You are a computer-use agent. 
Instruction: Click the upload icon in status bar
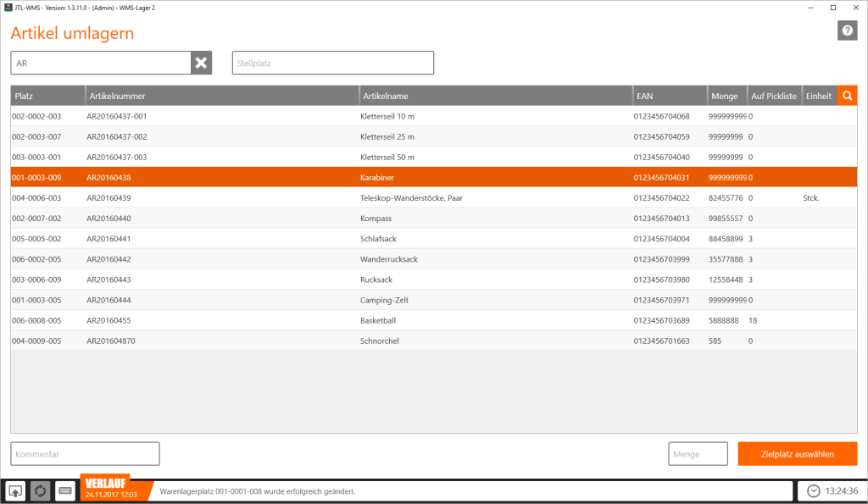(x=15, y=490)
